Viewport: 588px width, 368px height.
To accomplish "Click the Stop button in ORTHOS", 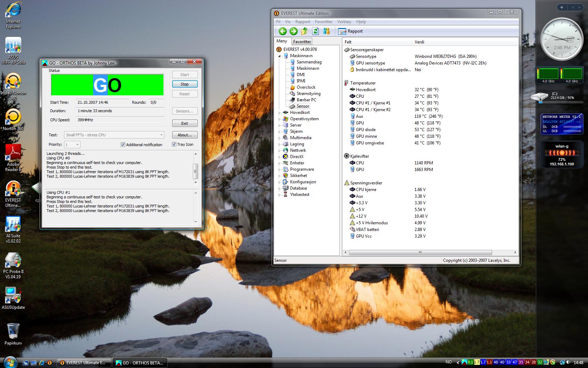I will pos(184,84).
